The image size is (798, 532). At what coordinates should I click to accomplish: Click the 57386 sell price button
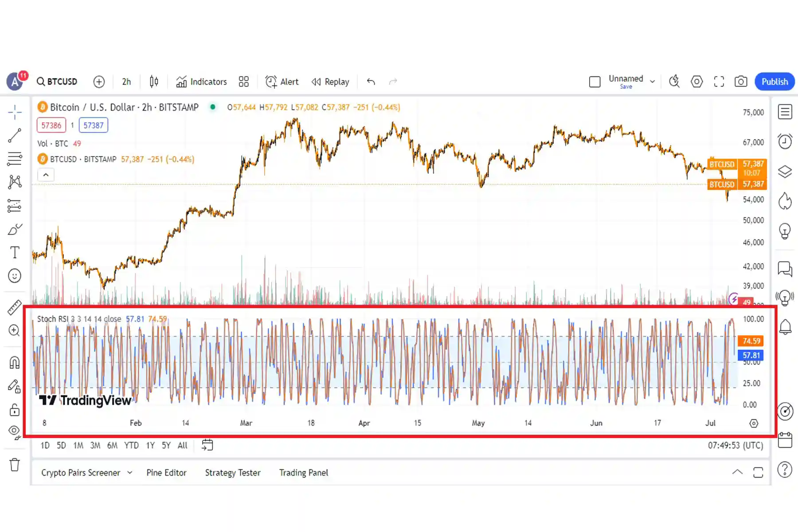(51, 125)
